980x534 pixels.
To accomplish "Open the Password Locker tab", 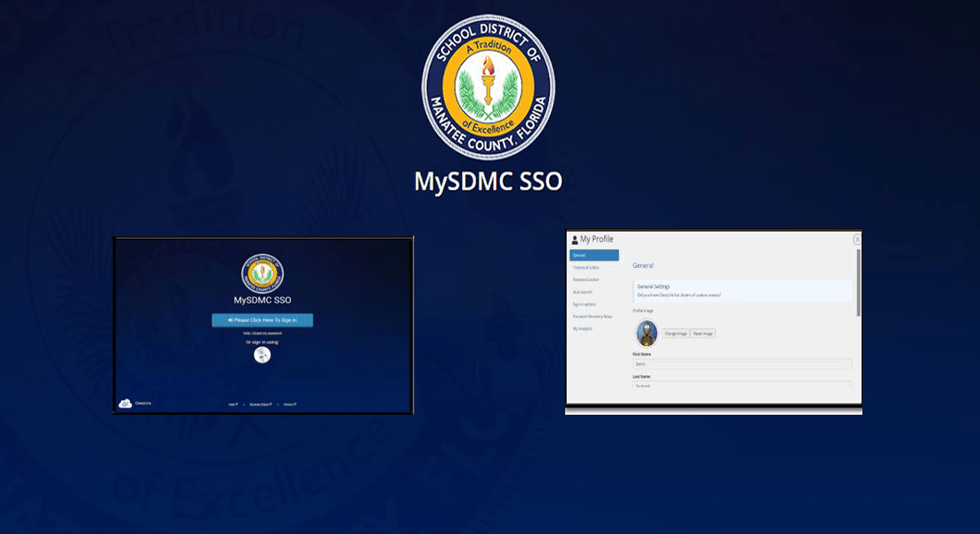I will click(586, 280).
